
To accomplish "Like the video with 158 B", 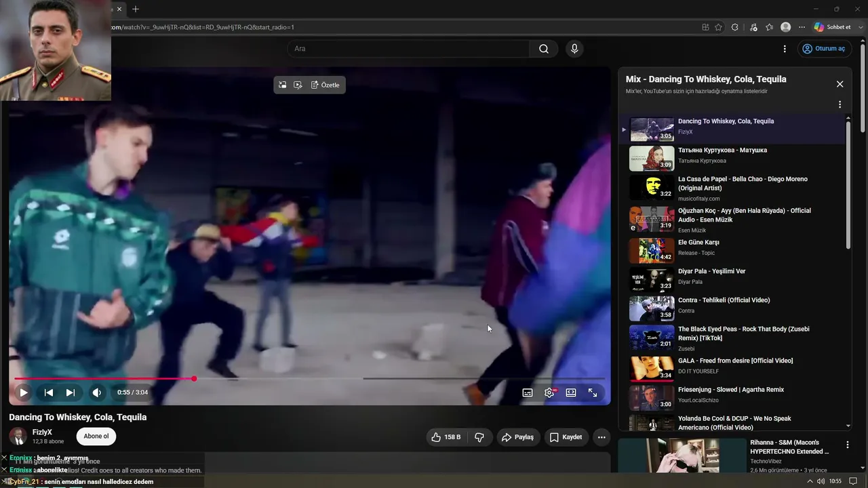I will coord(446,437).
